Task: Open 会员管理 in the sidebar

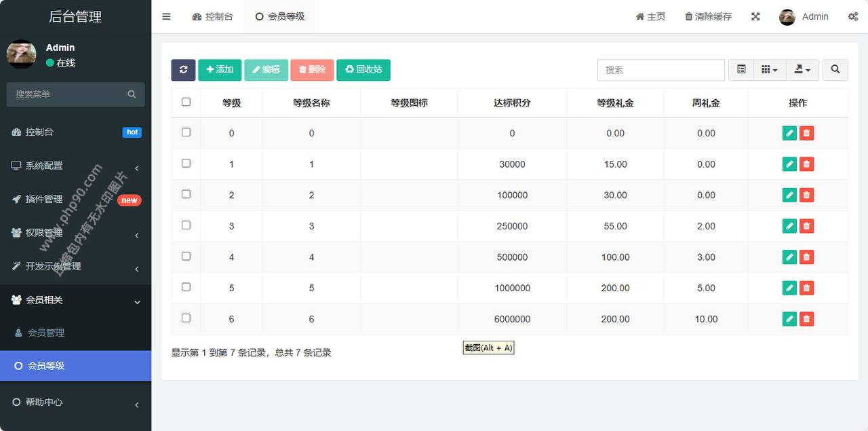Action: [46, 333]
